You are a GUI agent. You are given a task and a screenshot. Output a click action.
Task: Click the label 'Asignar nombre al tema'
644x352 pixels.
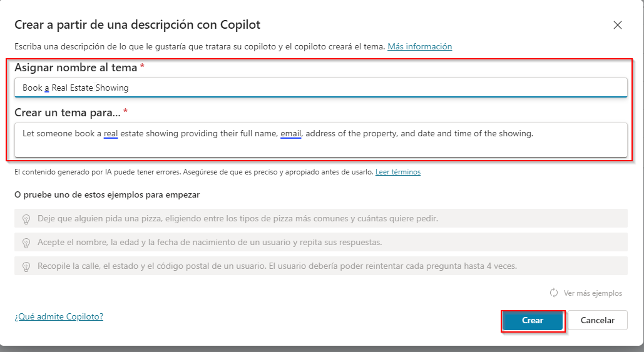(76, 68)
